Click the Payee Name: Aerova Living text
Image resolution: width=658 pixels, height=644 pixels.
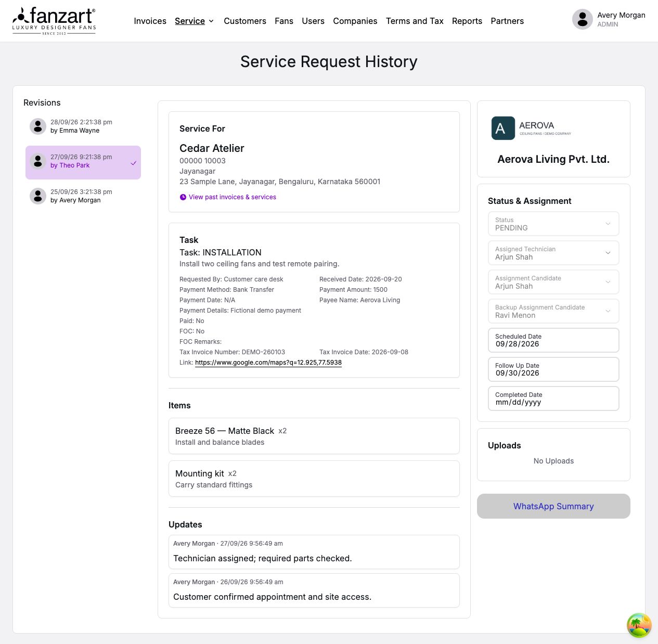[x=359, y=300]
